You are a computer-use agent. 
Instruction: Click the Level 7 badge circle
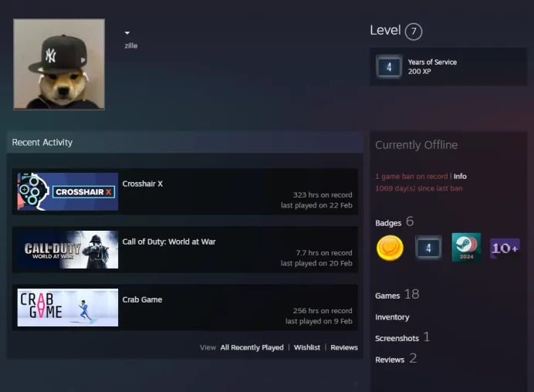pos(414,32)
